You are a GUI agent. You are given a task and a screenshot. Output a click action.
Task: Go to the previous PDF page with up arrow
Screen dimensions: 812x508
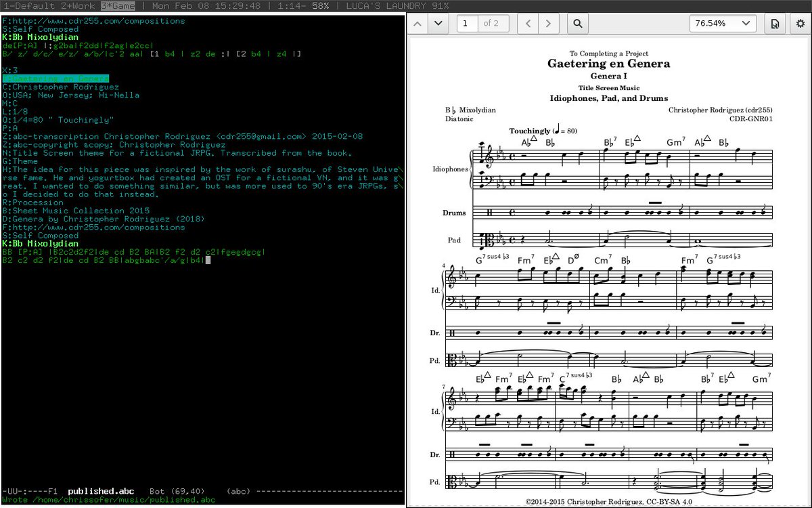point(418,23)
